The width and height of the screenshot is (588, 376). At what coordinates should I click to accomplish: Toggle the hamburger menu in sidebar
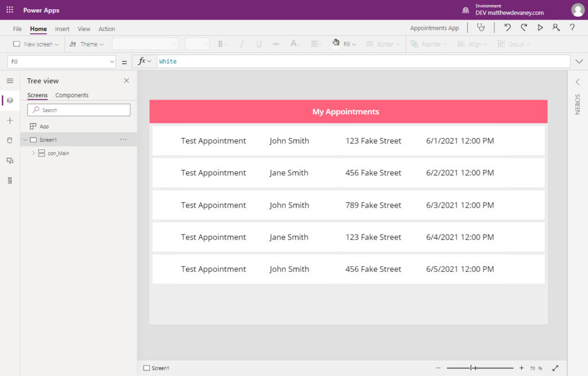click(x=10, y=80)
